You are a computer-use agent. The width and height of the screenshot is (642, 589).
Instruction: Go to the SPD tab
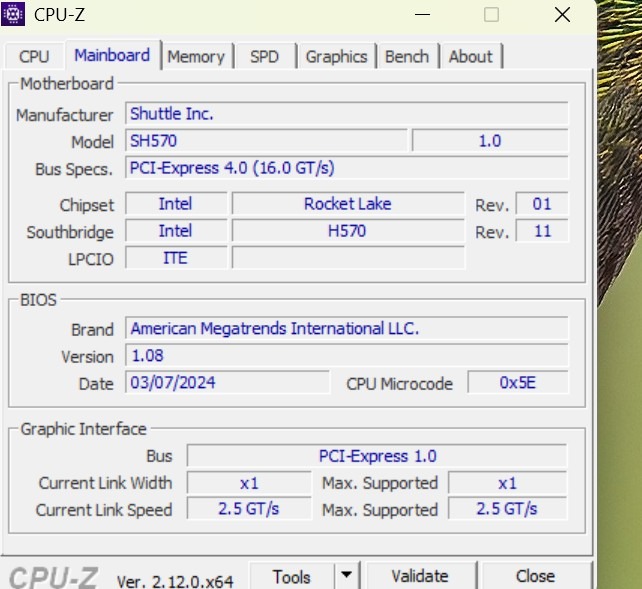point(264,56)
